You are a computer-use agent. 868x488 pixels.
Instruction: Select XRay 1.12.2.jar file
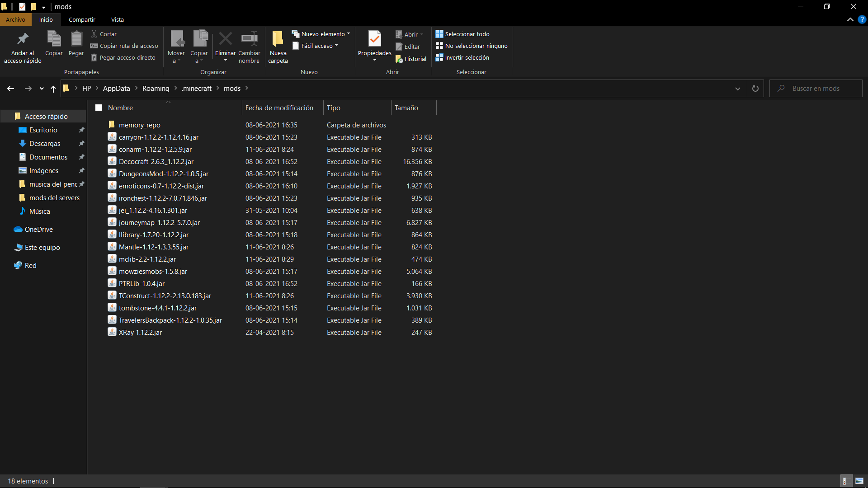140,333
